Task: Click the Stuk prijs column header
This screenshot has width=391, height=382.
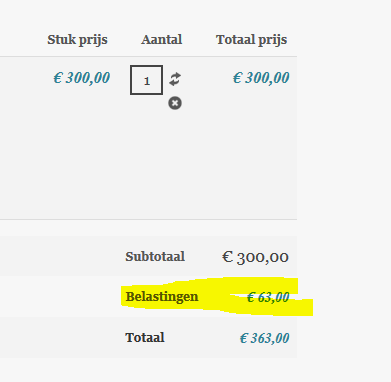Action: click(x=77, y=40)
